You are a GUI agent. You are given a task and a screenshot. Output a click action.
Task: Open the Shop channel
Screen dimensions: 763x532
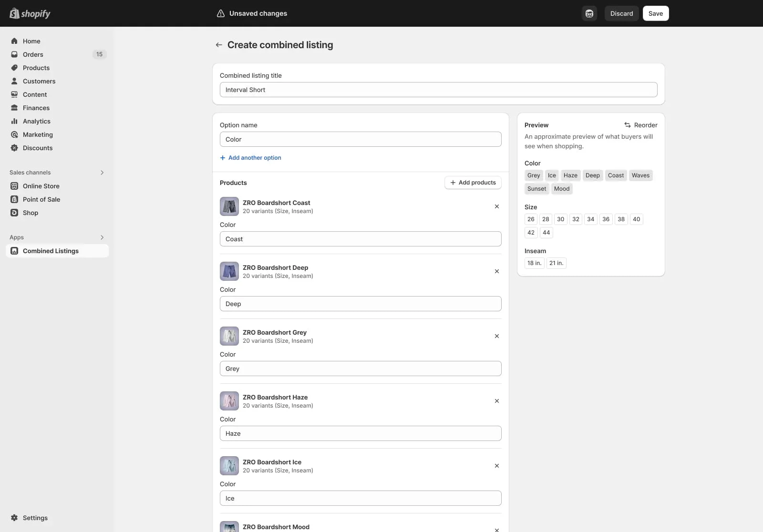(57, 213)
